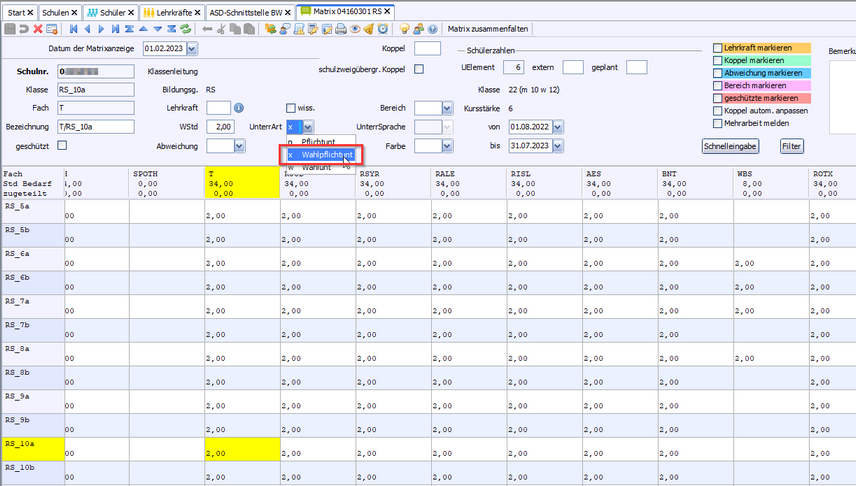Click the bell notification icon

[x=369, y=29]
